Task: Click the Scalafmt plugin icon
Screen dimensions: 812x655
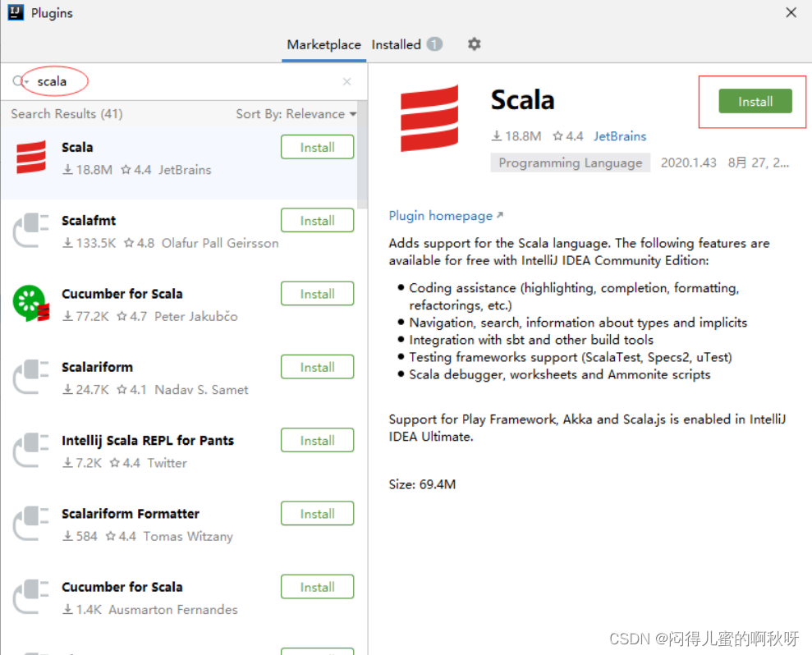Action: click(31, 231)
